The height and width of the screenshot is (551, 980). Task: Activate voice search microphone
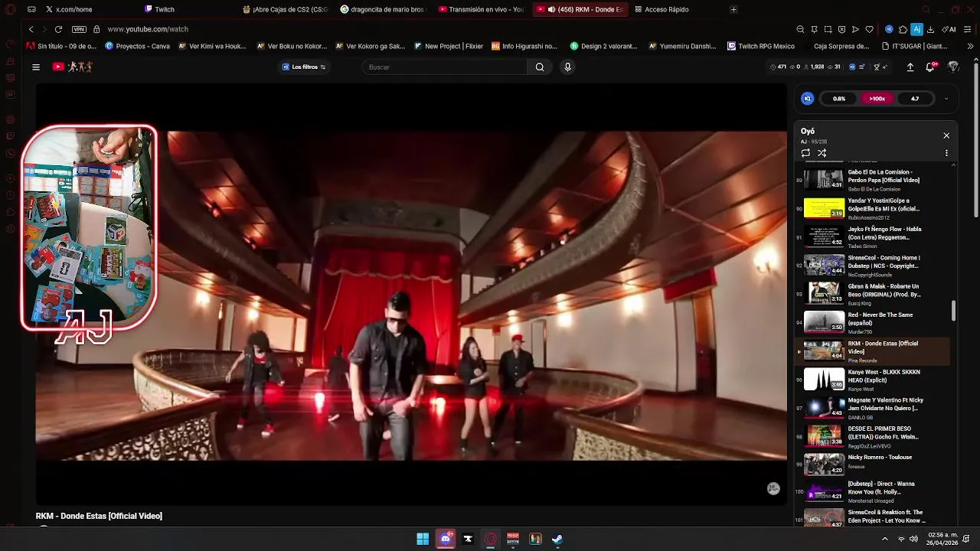pyautogui.click(x=567, y=67)
